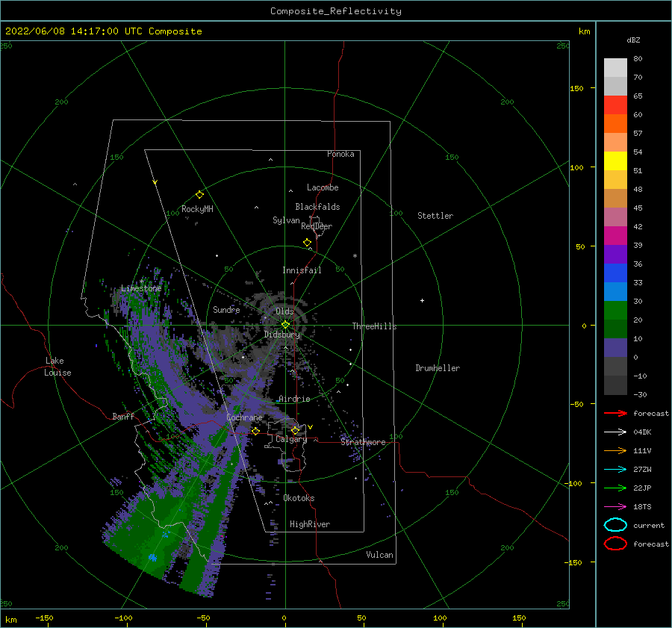The height and width of the screenshot is (628, 672).
Task: Click the magenta 18TS arrow icon
Action: point(615,507)
